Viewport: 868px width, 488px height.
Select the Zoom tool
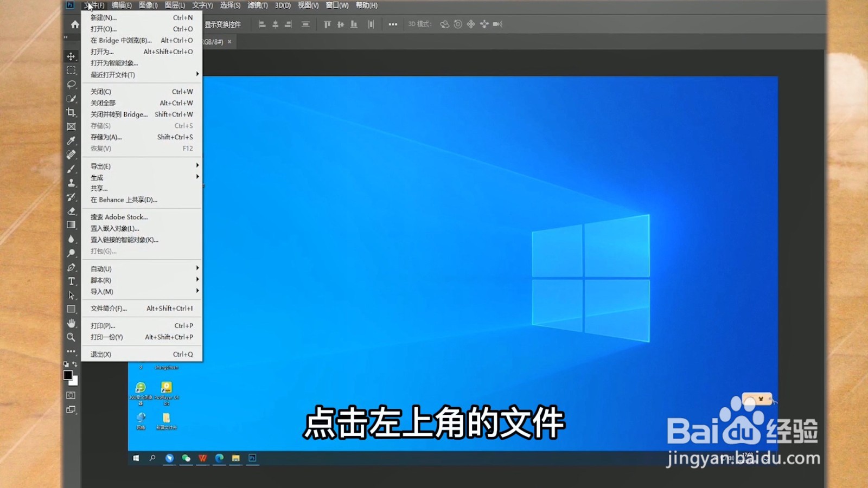pyautogui.click(x=71, y=337)
